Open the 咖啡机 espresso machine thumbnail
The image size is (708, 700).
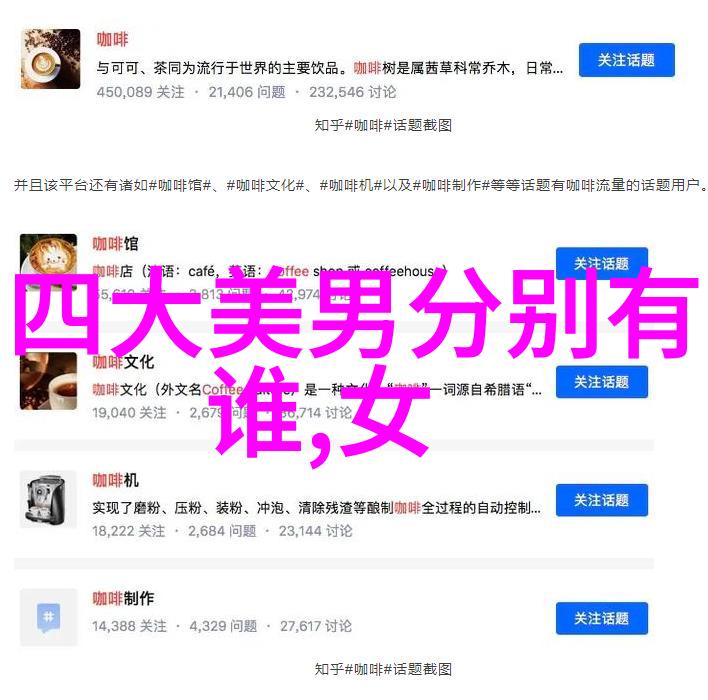tap(48, 499)
